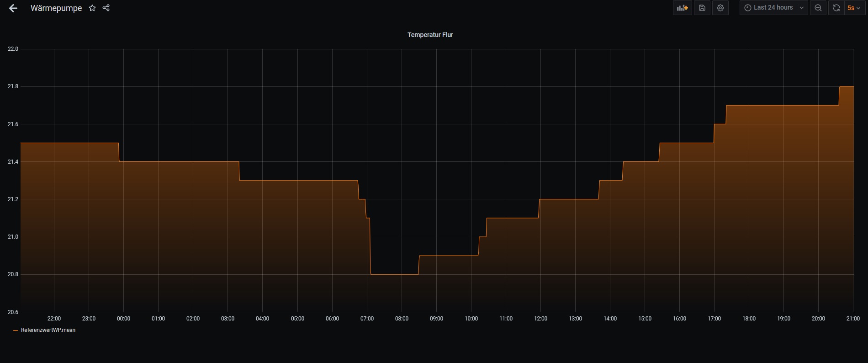
Task: Click the 09:00 x-axis label
Action: point(436,319)
